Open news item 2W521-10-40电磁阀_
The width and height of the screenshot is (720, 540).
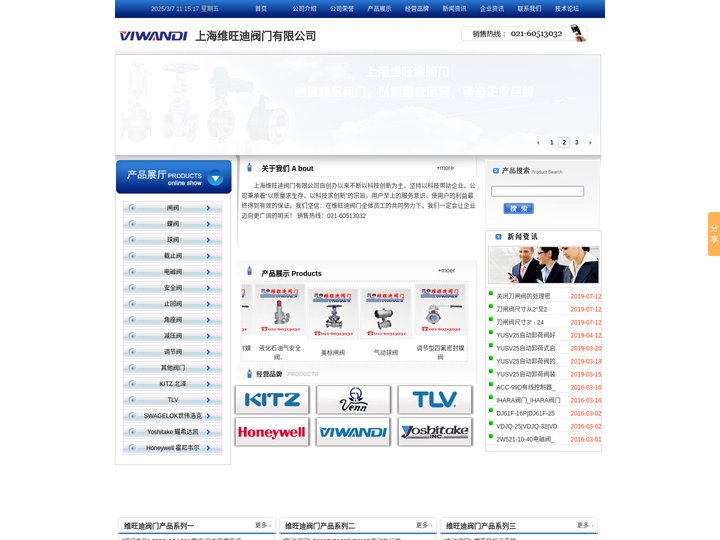point(525,439)
